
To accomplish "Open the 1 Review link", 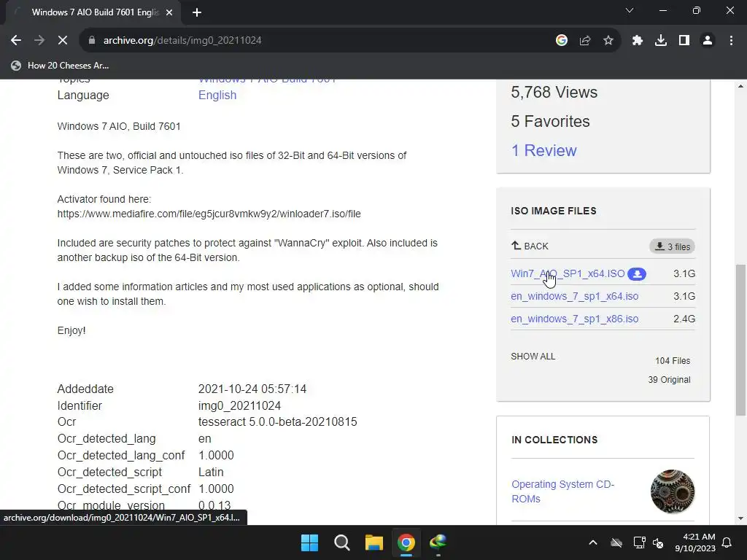I will (x=543, y=150).
